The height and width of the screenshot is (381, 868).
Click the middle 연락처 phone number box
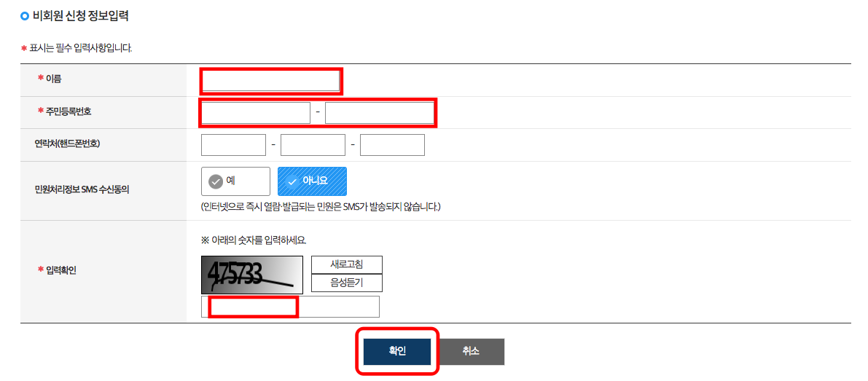tap(313, 145)
